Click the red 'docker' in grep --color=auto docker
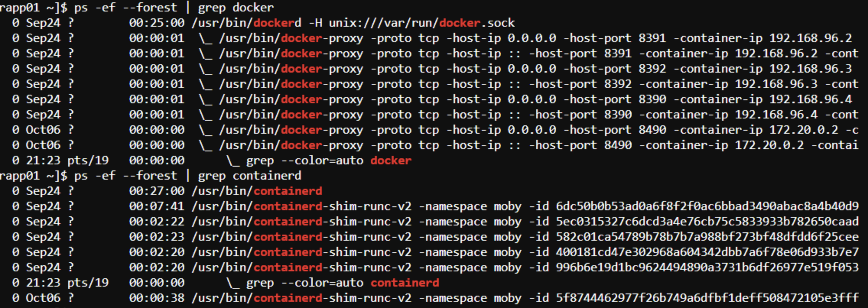The width and height of the screenshot is (868, 308). 391,160
